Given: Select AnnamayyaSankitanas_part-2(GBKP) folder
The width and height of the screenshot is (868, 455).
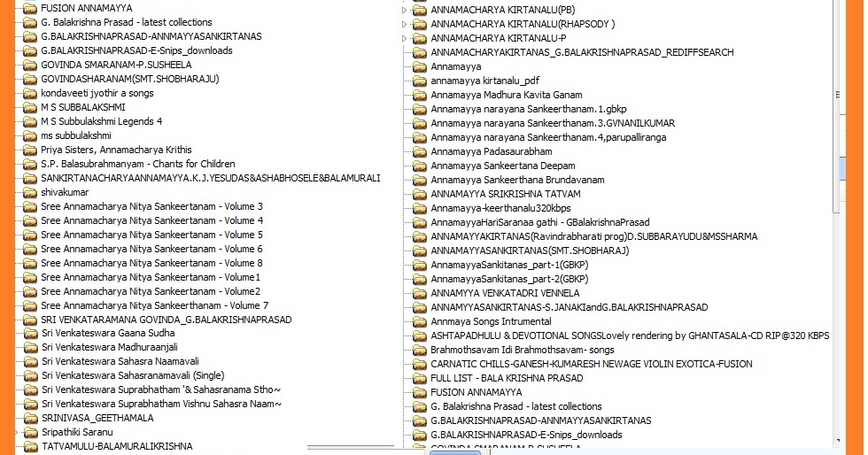Looking at the screenshot, I should click(x=510, y=279).
